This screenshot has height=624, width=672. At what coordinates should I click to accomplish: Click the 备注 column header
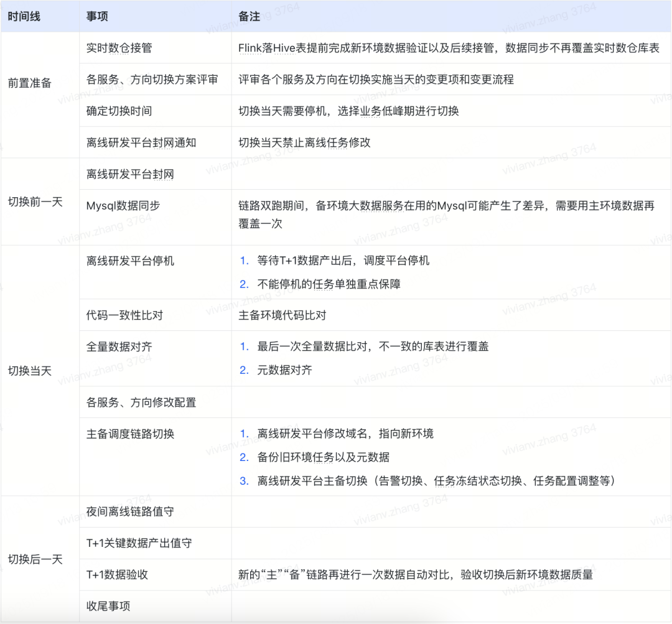point(249,17)
